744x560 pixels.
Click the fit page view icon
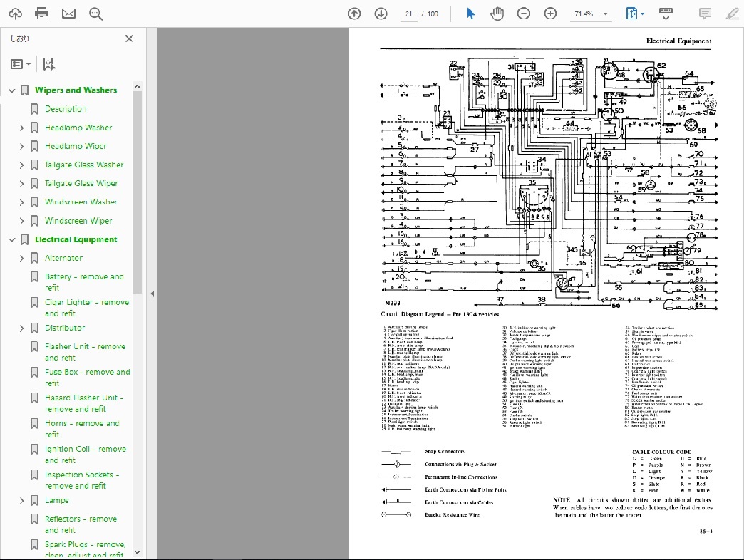coord(631,14)
